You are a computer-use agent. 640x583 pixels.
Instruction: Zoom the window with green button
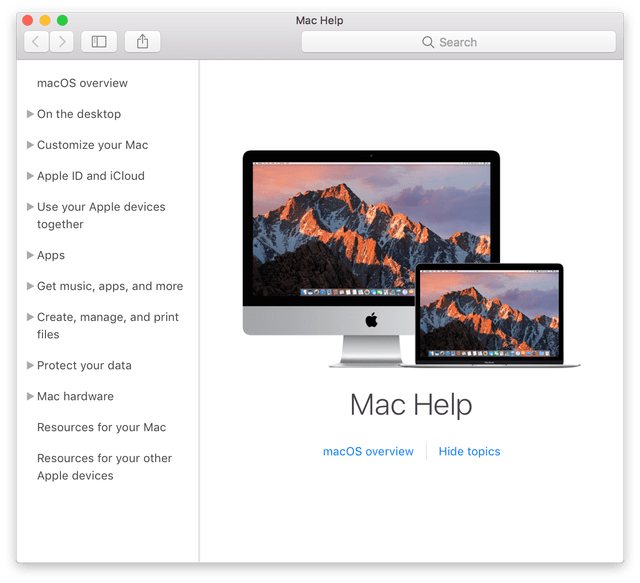click(62, 20)
